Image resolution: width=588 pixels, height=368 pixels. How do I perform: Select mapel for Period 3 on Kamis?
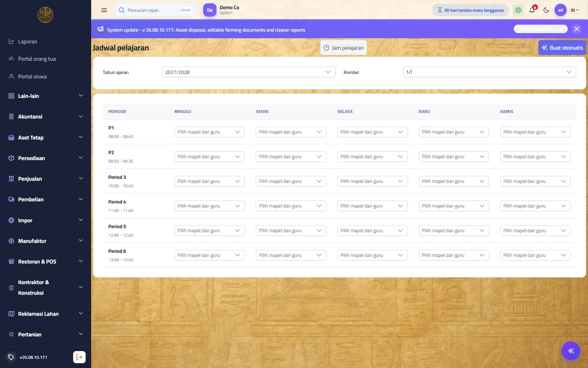[535, 181]
